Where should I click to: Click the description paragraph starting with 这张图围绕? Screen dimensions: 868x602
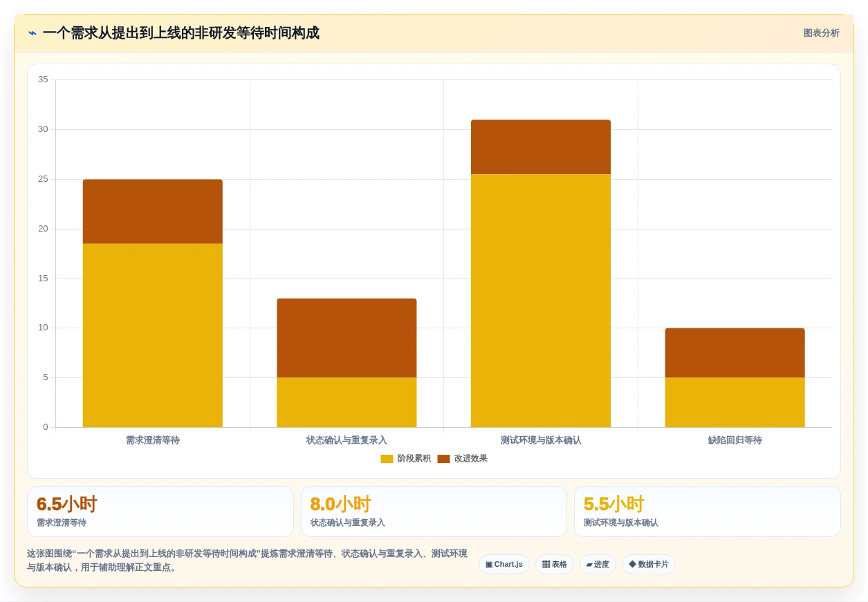click(x=248, y=561)
